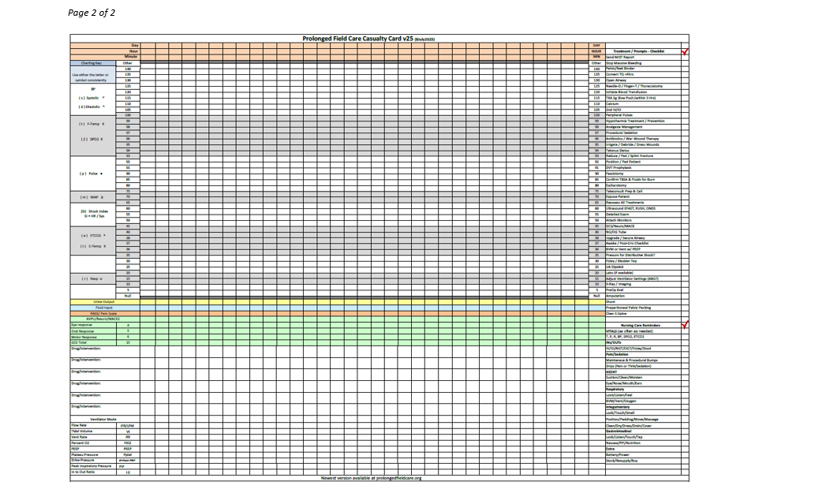Image resolution: width=815 pixels, height=504 pixels.
Task: Click the prolongedfieldcare.org link in the footer
Action: pyautogui.click(x=371, y=478)
